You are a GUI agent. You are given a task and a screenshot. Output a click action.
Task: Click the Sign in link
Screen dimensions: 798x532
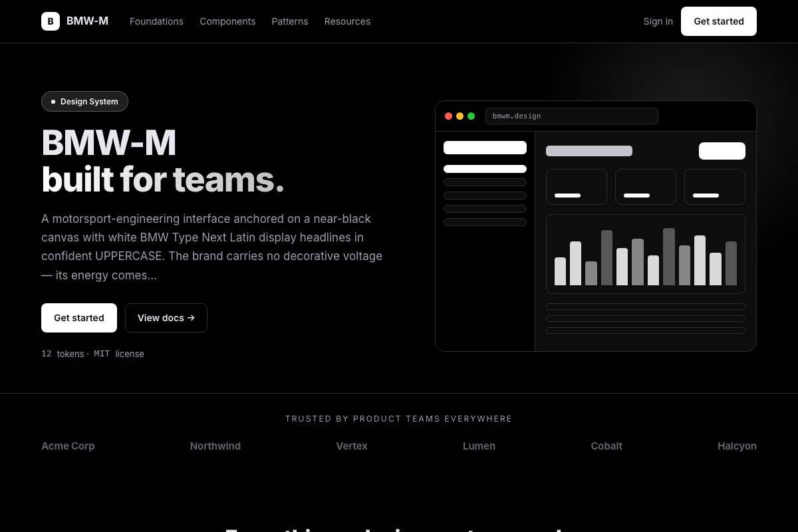[x=658, y=21]
